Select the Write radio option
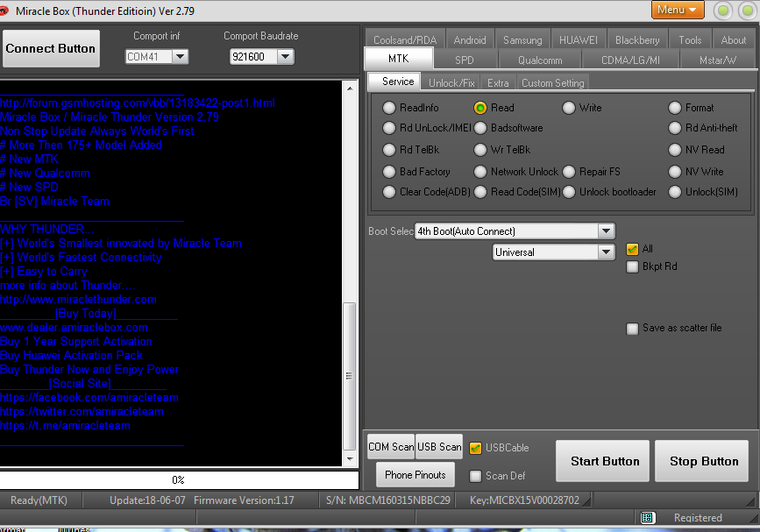The height and width of the screenshot is (532, 760). click(x=569, y=108)
